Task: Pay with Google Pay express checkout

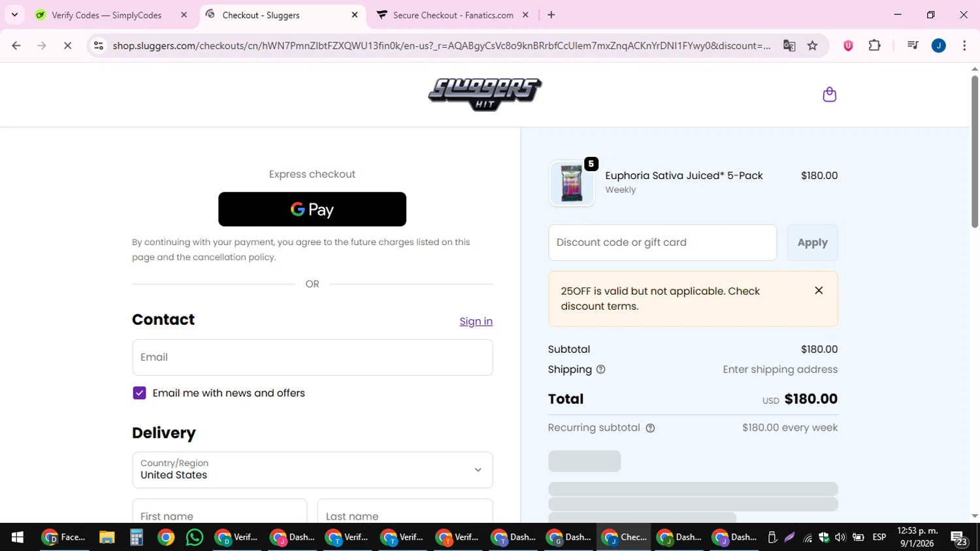Action: pos(312,209)
